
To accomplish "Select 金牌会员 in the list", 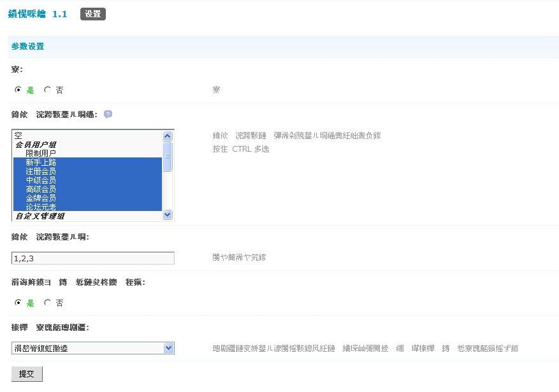I will [87, 198].
